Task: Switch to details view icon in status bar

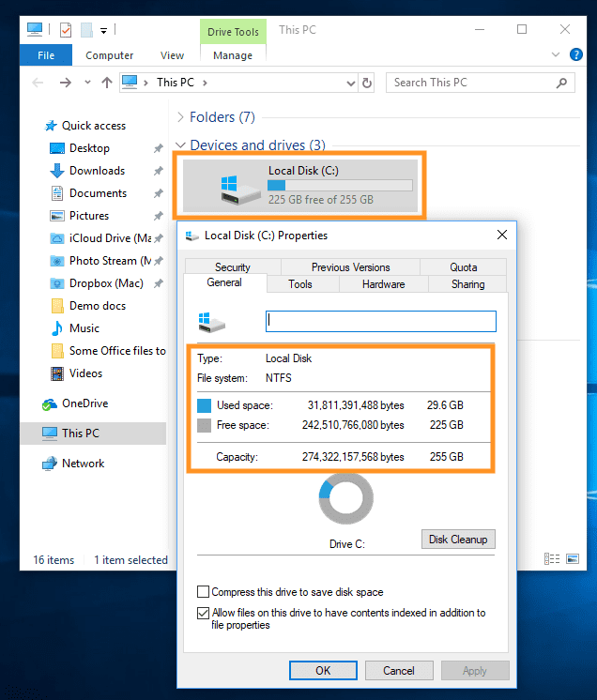Action: pos(552,558)
